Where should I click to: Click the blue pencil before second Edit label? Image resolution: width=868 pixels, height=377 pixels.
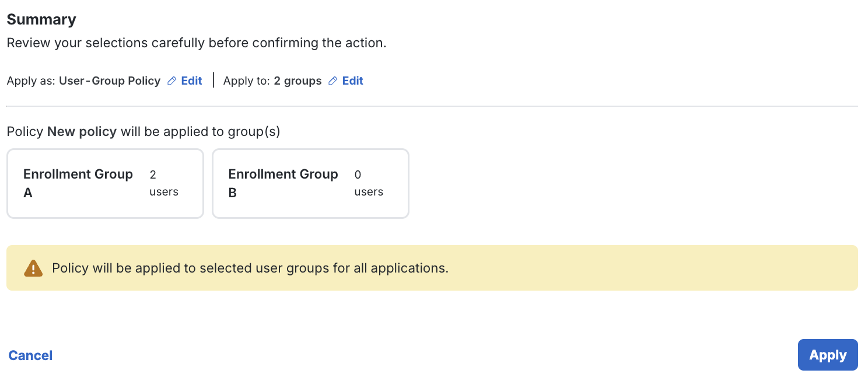click(333, 81)
